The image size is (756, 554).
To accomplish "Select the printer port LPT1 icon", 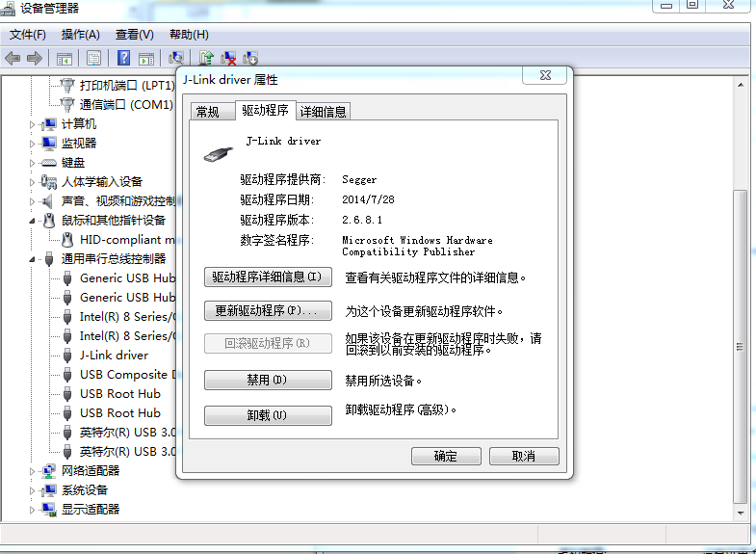I will 67,86.
